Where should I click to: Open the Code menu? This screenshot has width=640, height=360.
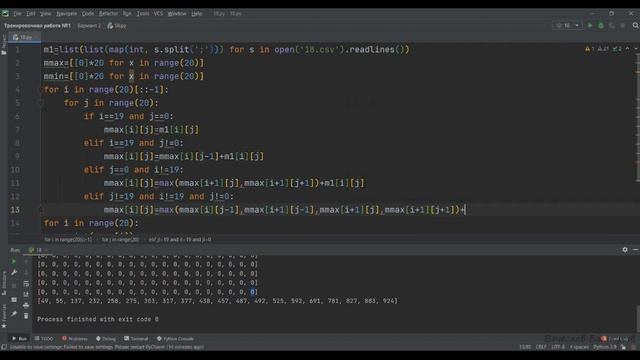click(x=88, y=13)
